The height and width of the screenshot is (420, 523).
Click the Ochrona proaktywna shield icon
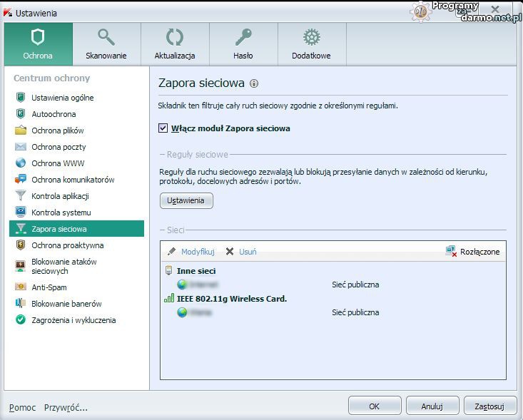[x=21, y=245]
